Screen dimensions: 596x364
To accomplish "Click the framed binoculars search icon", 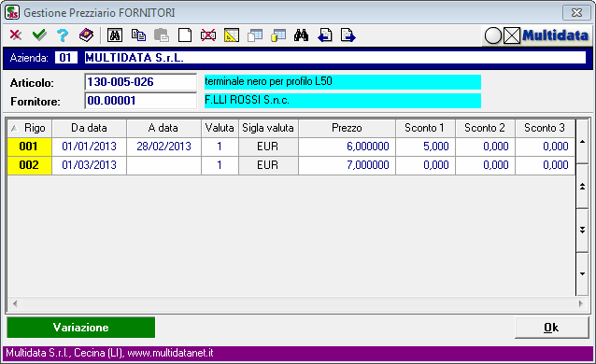I will coord(114,35).
